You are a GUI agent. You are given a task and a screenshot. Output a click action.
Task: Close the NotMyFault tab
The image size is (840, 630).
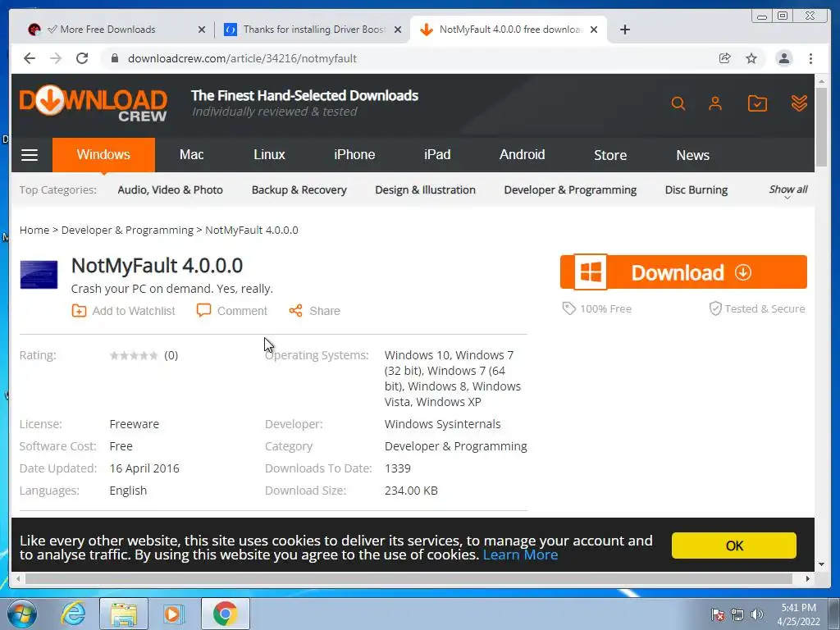pos(594,30)
